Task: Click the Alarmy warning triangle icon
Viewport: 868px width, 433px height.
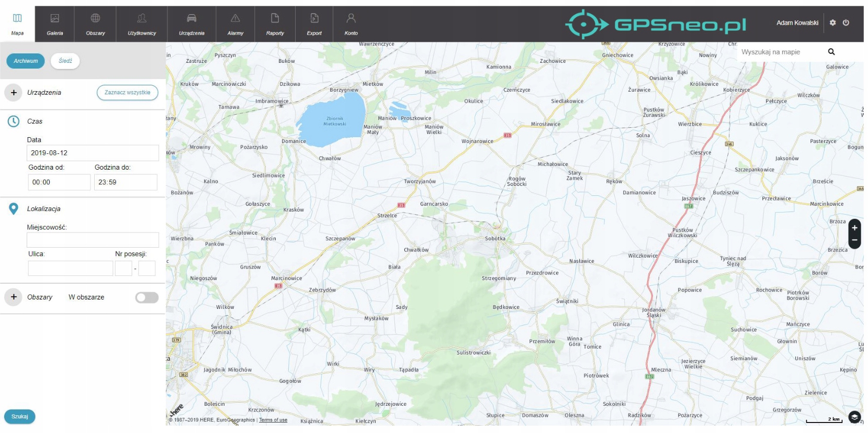Action: tap(235, 18)
